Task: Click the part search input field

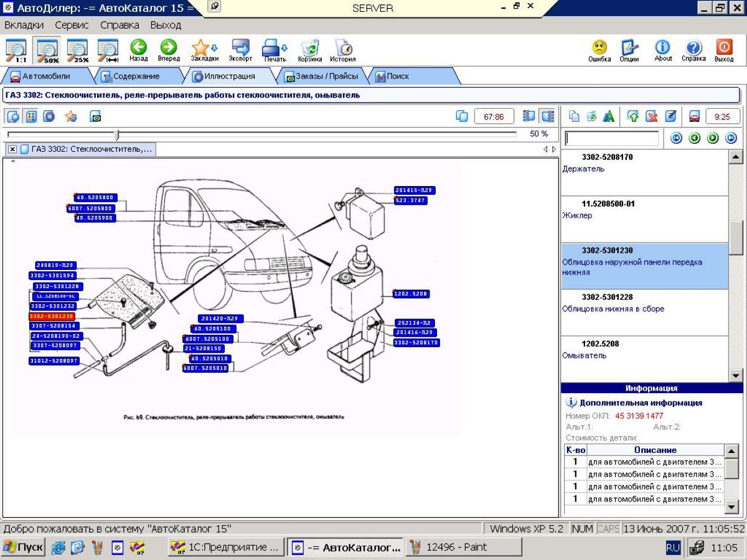Action: (611, 138)
